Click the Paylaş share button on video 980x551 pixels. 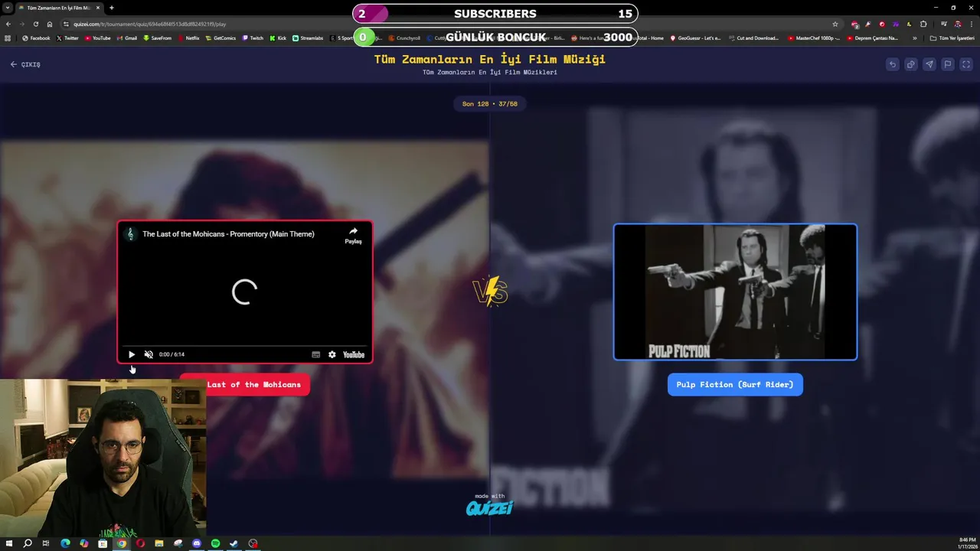[353, 235]
